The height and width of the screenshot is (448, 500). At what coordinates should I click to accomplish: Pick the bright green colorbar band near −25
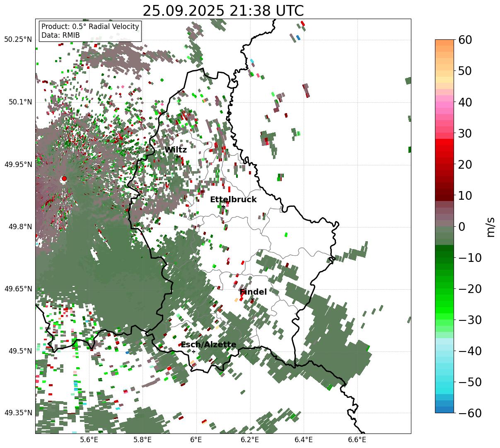[x=444, y=307]
